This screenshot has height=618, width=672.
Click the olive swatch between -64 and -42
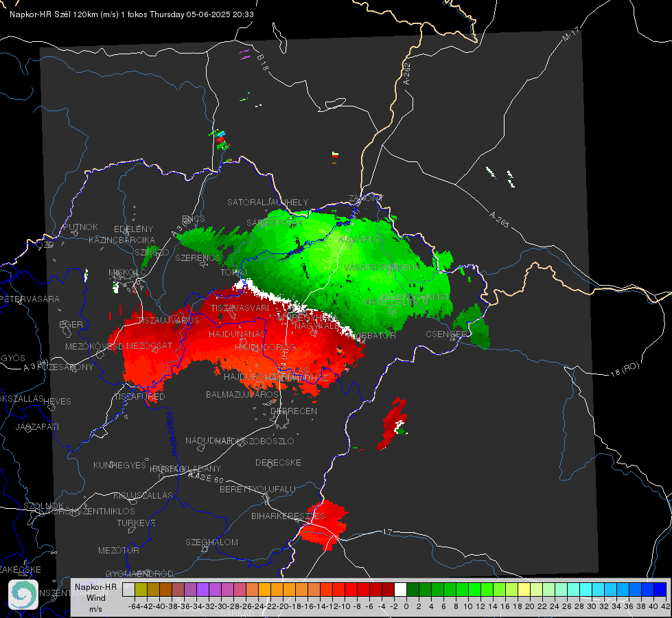click(141, 589)
